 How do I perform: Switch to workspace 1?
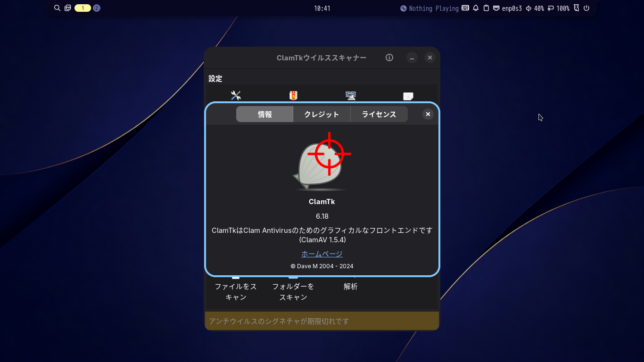point(83,8)
